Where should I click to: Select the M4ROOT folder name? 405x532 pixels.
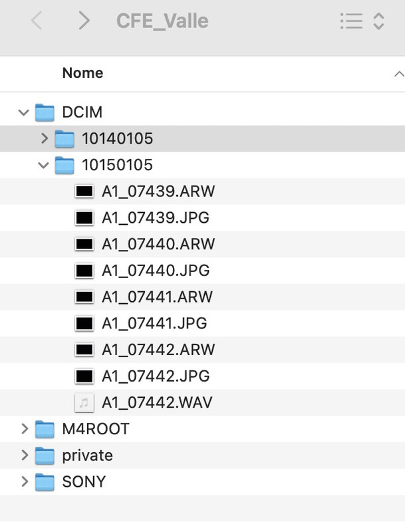pyautogui.click(x=96, y=429)
